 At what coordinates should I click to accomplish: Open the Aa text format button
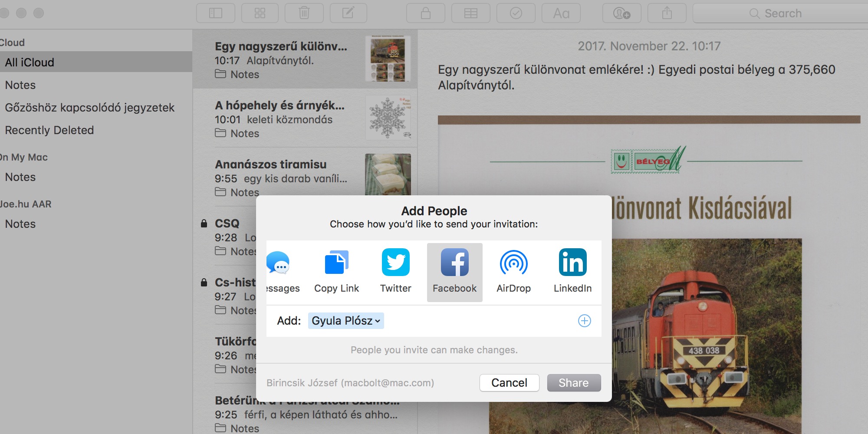(561, 13)
